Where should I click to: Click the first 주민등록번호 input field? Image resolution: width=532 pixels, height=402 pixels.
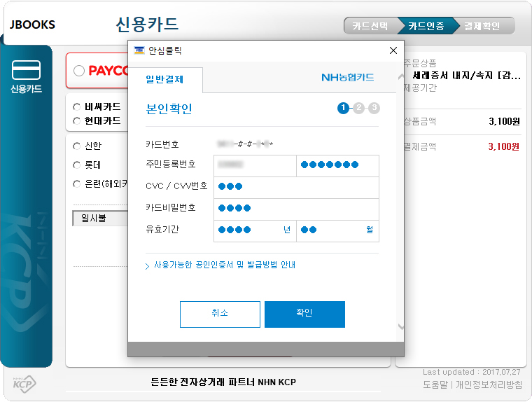coord(255,166)
